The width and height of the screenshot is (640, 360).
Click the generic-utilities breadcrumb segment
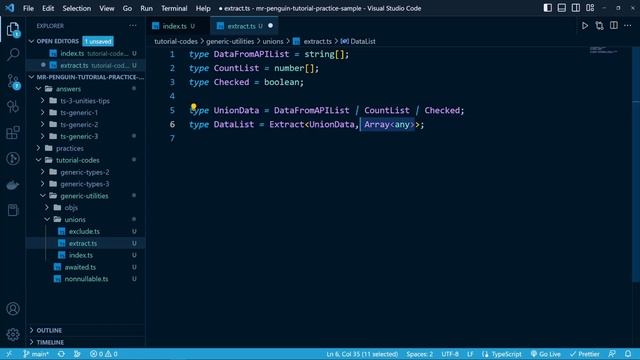click(230, 41)
